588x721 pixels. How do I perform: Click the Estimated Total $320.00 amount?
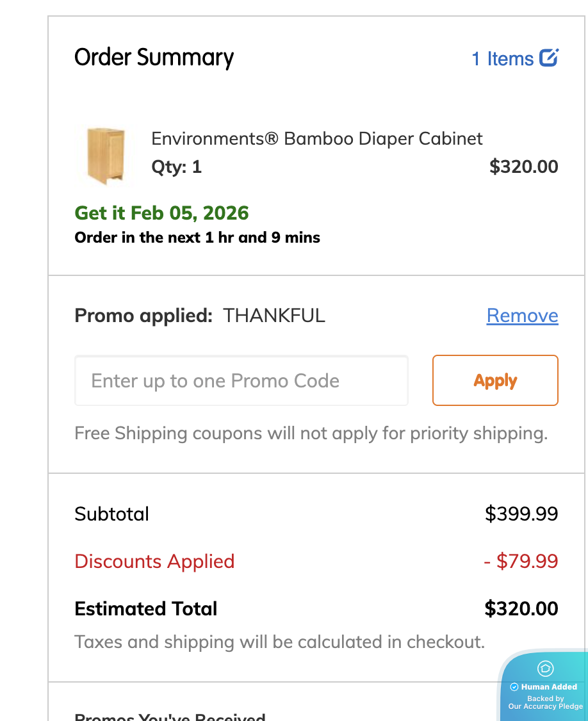tap(521, 608)
